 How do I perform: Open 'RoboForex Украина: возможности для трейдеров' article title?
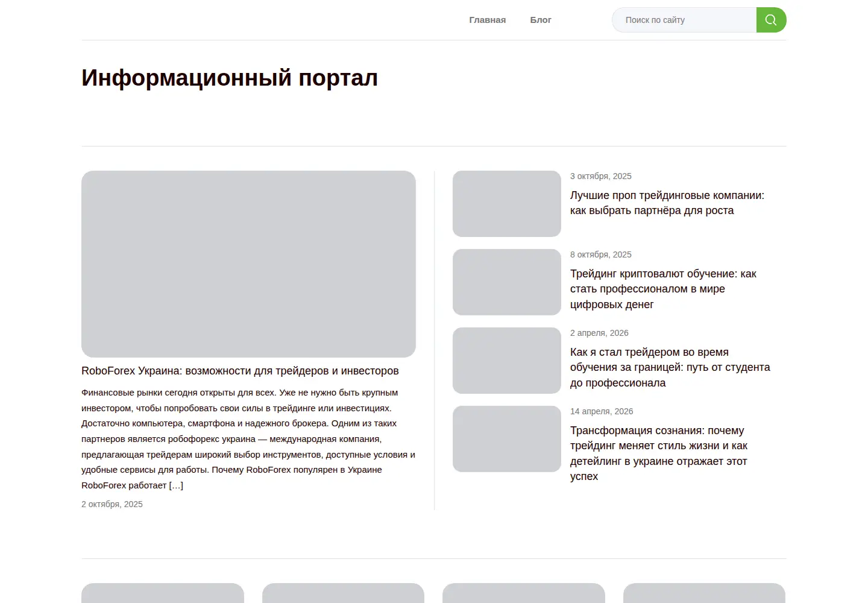click(x=240, y=371)
